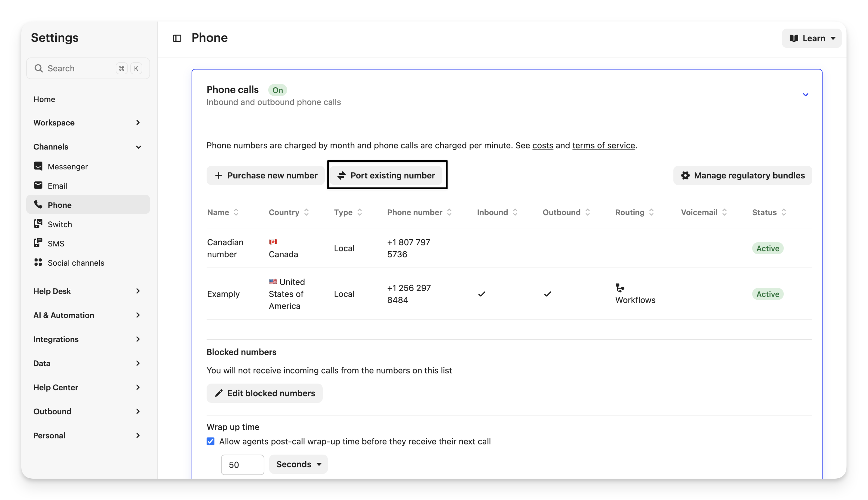Open the Messenger channel settings
This screenshot has height=500, width=868.
coord(68,167)
